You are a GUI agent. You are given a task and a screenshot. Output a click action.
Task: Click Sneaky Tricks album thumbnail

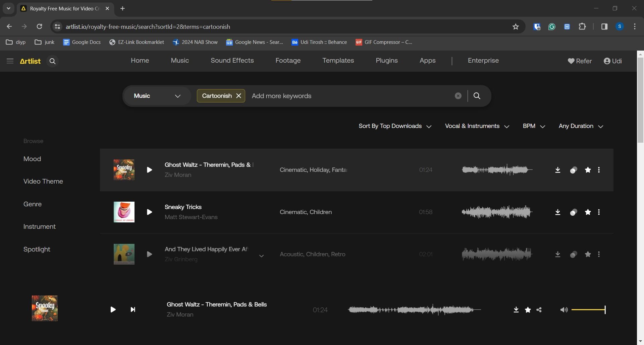124,212
